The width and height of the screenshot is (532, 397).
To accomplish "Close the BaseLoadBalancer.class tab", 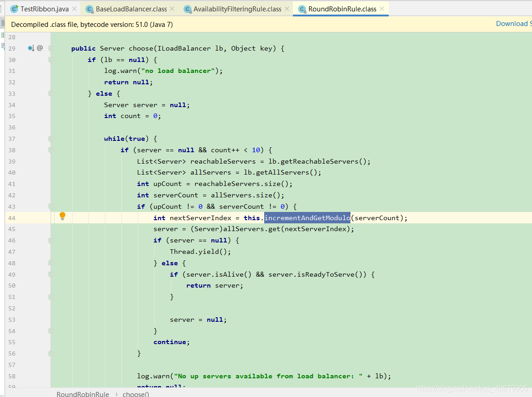I will click(x=172, y=9).
